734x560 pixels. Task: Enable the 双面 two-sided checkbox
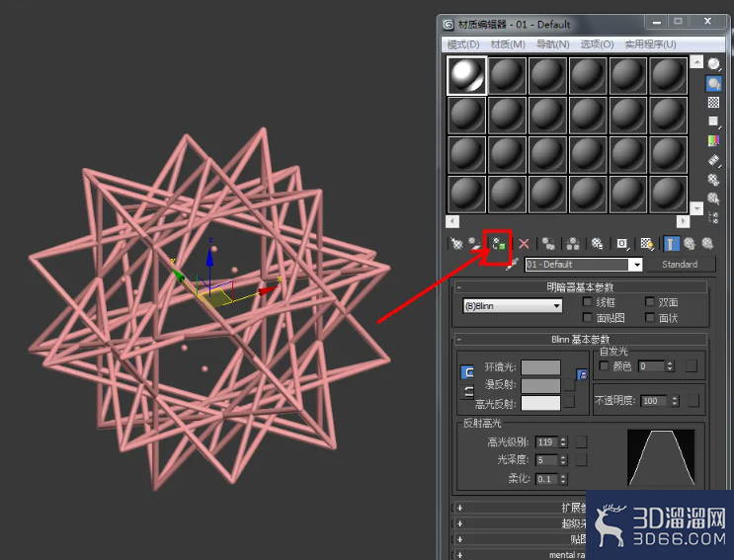coord(649,302)
